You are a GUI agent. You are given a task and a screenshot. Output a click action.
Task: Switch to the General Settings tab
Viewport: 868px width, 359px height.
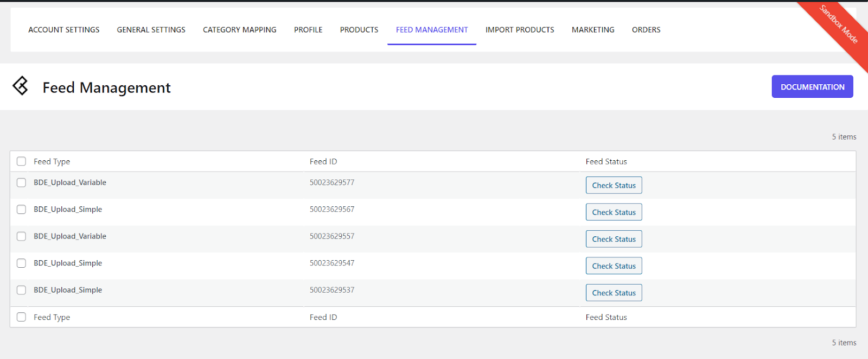click(x=151, y=30)
